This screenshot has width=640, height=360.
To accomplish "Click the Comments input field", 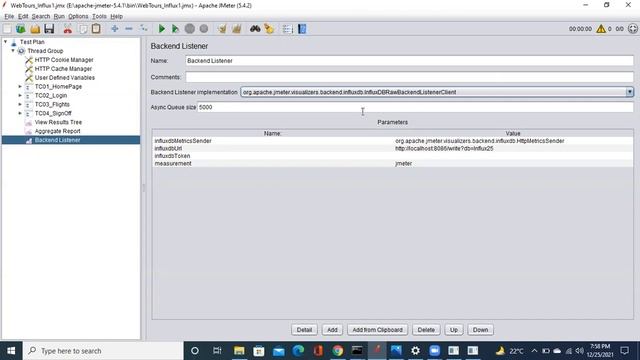I will pos(409,77).
